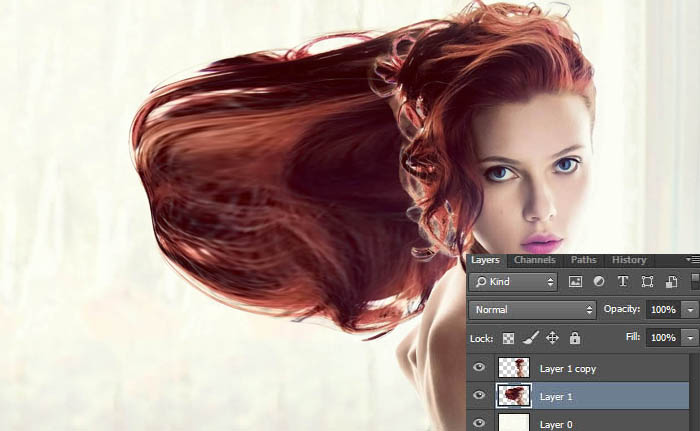Click the pixel layer filter icon
Screen dimensions: 700x431
[x=575, y=283]
